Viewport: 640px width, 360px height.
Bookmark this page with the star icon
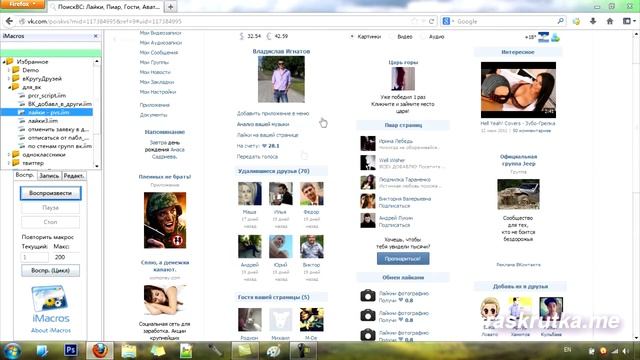[x=415, y=21]
